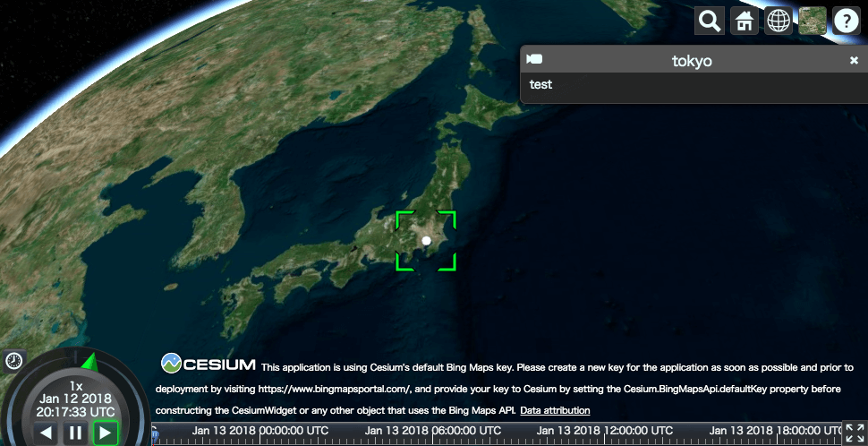
Task: Open the scene mode picker globe
Action: point(779,21)
